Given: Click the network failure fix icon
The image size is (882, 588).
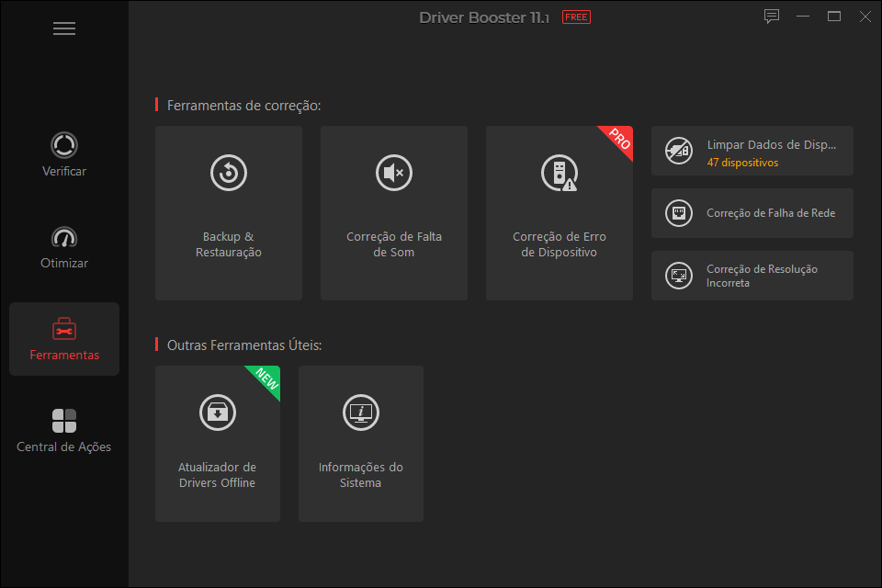Looking at the screenshot, I should click(679, 213).
